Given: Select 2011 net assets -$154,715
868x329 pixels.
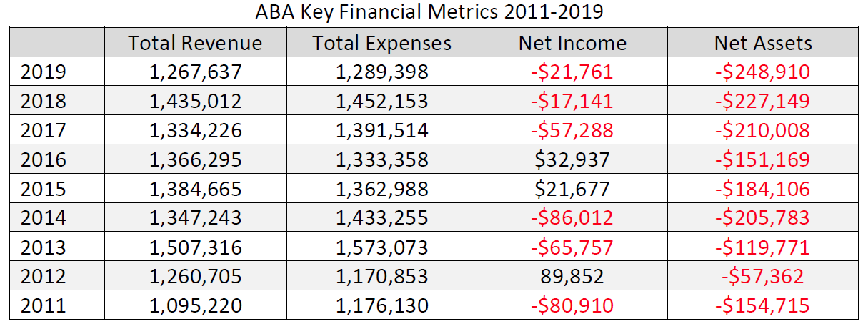Looking at the screenshot, I should 762,306.
